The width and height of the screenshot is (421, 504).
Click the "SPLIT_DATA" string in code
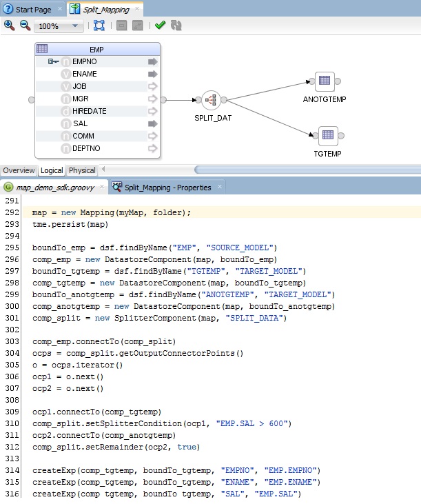coord(254,319)
